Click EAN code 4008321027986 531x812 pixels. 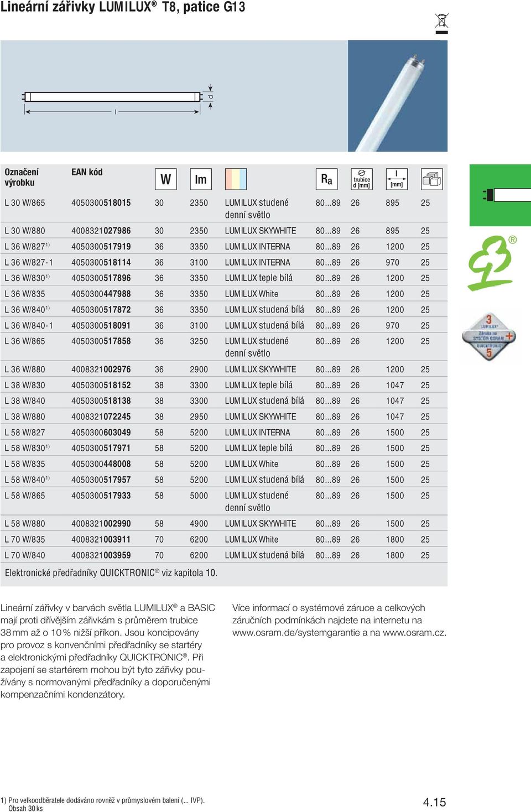[x=101, y=231]
